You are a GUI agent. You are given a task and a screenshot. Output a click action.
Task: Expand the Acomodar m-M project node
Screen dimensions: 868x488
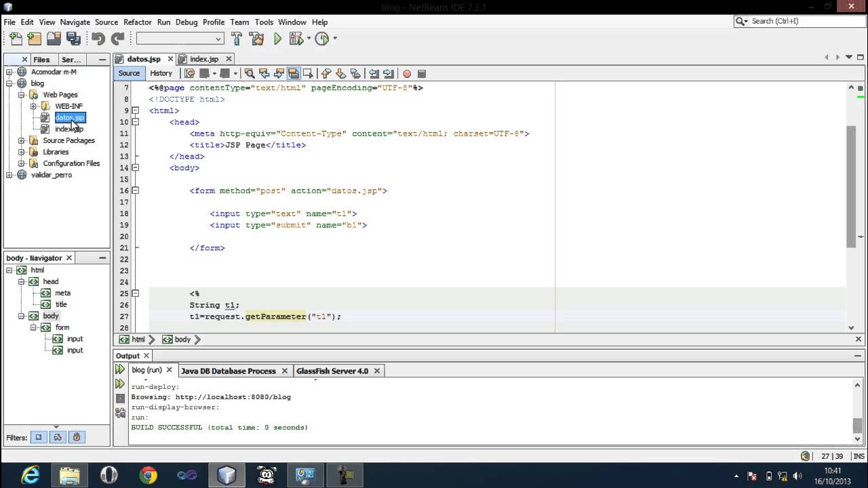[9, 72]
